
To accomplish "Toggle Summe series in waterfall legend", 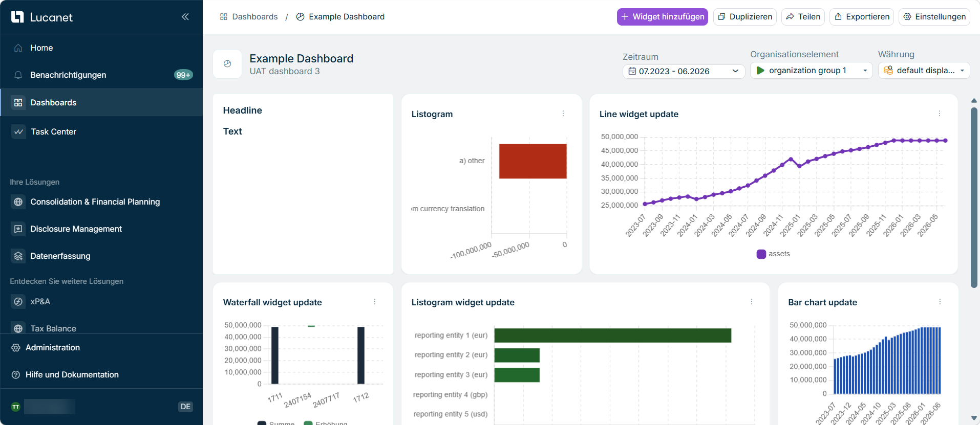I will [276, 422].
